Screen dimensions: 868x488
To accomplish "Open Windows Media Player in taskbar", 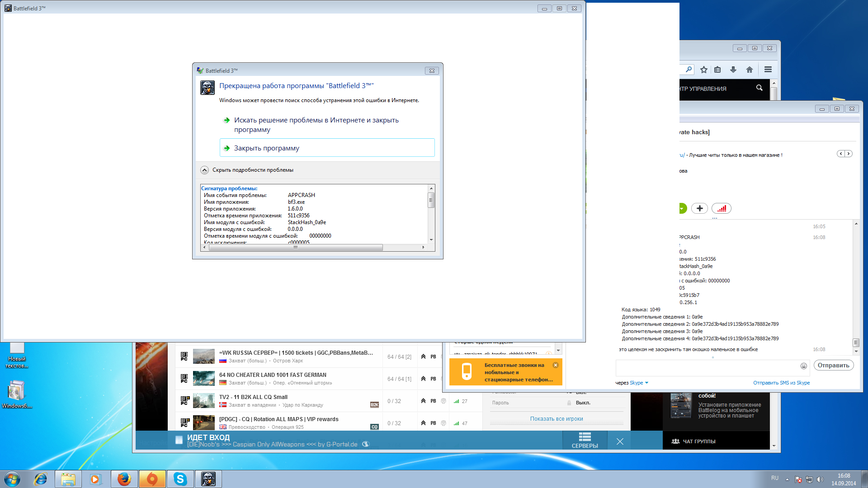I will coord(95,479).
